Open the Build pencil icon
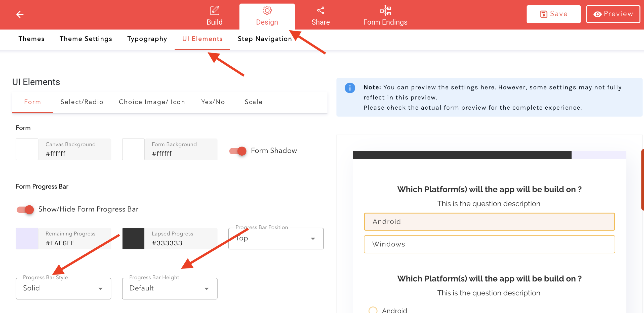The width and height of the screenshot is (644, 313). pyautogui.click(x=214, y=11)
